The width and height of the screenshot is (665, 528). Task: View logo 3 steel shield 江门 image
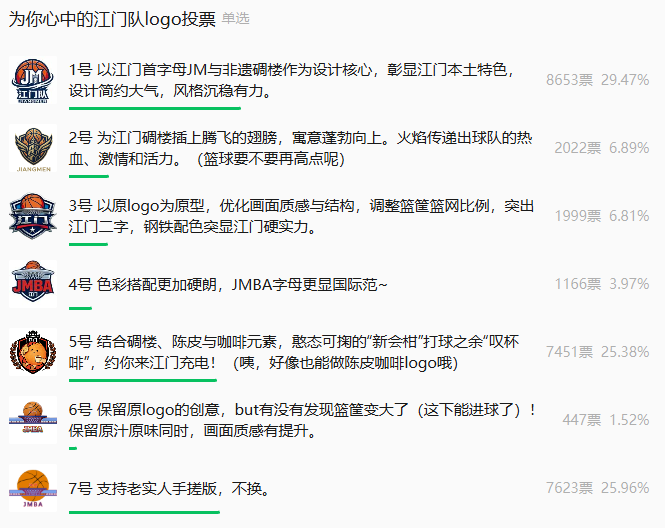[x=33, y=216]
